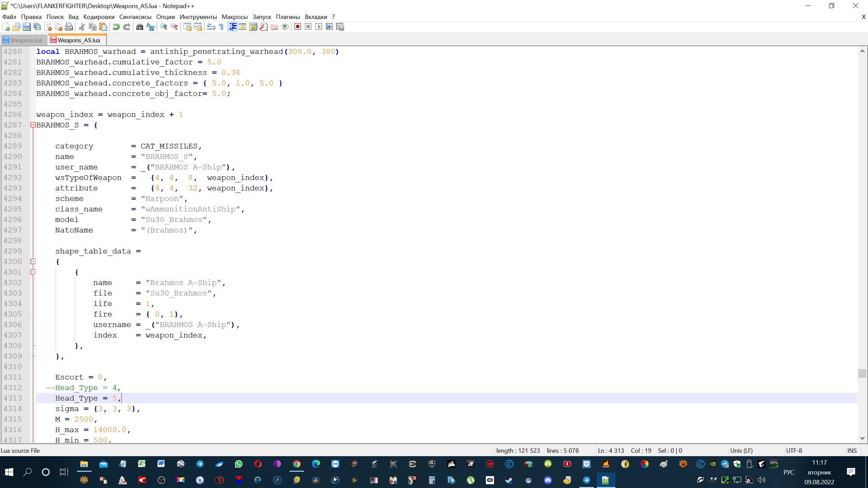This screenshot has height=488, width=868.
Task: Save all open files
Action: (37, 27)
